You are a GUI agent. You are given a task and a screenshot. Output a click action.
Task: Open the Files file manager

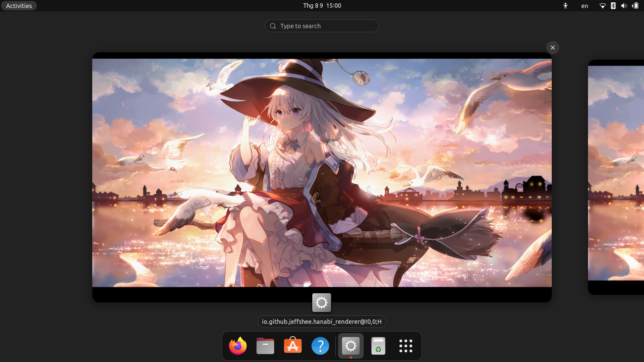[265, 346]
